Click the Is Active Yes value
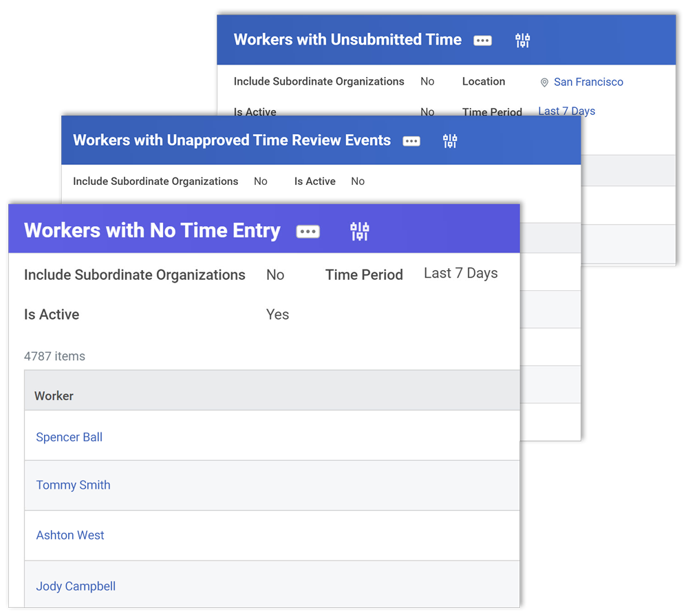This screenshot has width=688, height=616. point(277,314)
